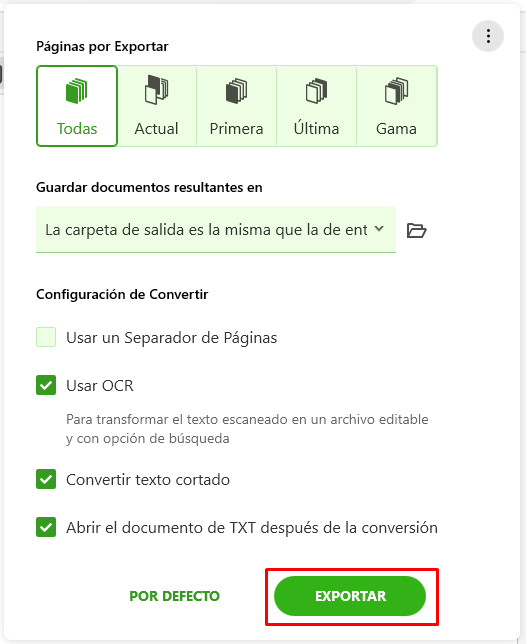Click the EXPORTAR button
Image resolution: width=526 pixels, height=644 pixels.
350,596
